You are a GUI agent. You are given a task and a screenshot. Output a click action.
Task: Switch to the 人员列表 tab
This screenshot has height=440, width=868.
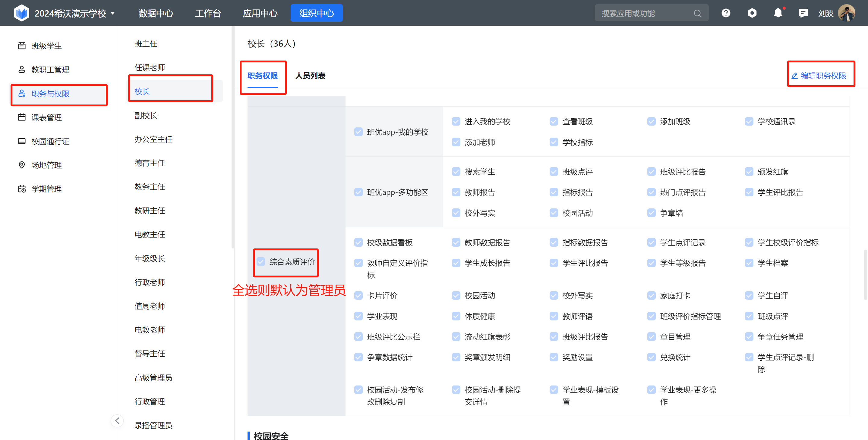[x=310, y=76]
